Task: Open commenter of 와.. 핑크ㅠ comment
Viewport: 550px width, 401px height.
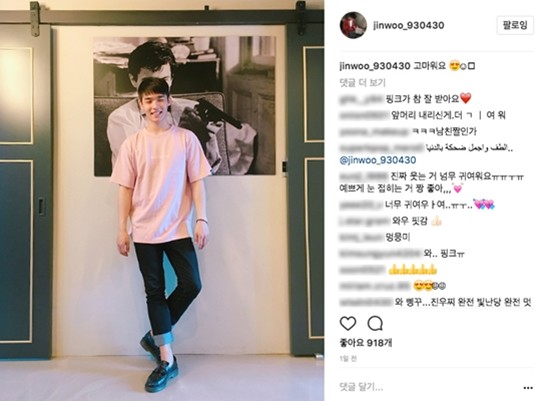Action: (380, 253)
